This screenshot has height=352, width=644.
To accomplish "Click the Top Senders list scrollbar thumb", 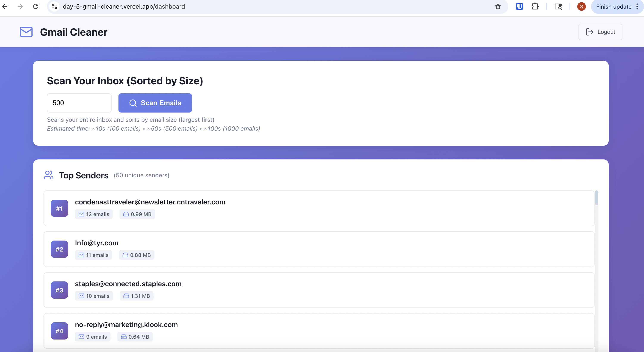I will [x=596, y=198].
